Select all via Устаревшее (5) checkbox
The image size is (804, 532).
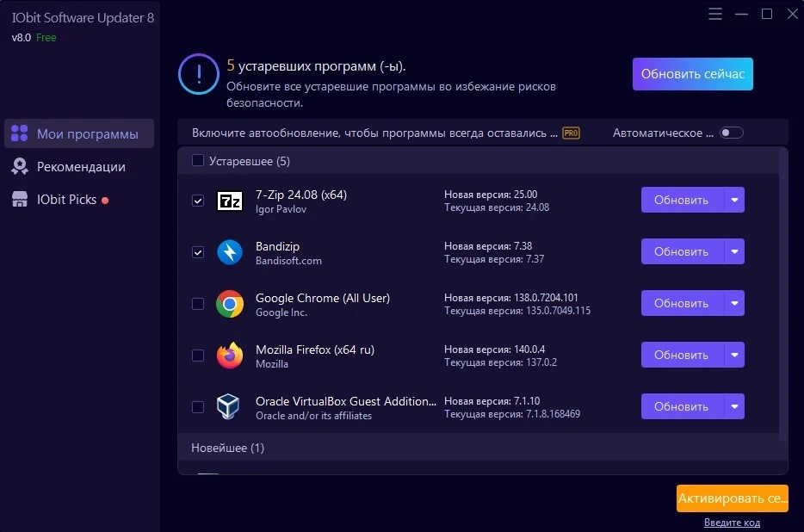[x=198, y=161]
